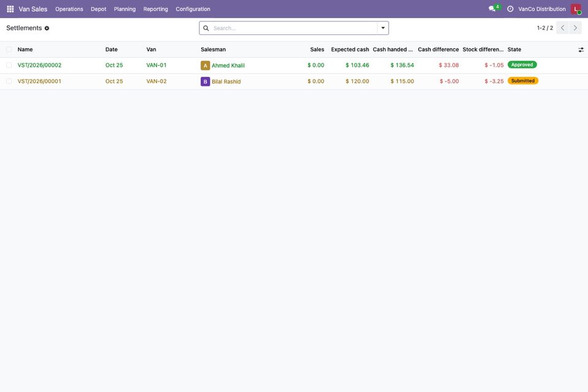The width and height of the screenshot is (588, 392).
Task: Go to the next page of records
Action: point(575,28)
